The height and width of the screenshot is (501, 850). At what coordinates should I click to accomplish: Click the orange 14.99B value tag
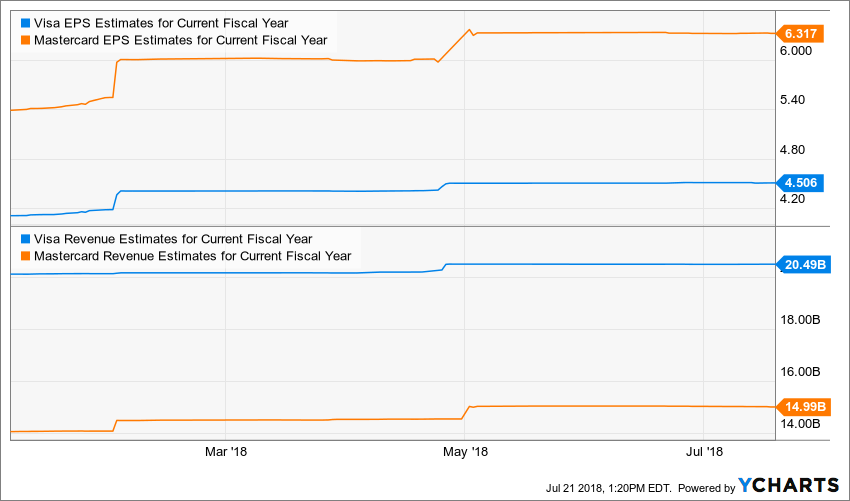pyautogui.click(x=804, y=406)
